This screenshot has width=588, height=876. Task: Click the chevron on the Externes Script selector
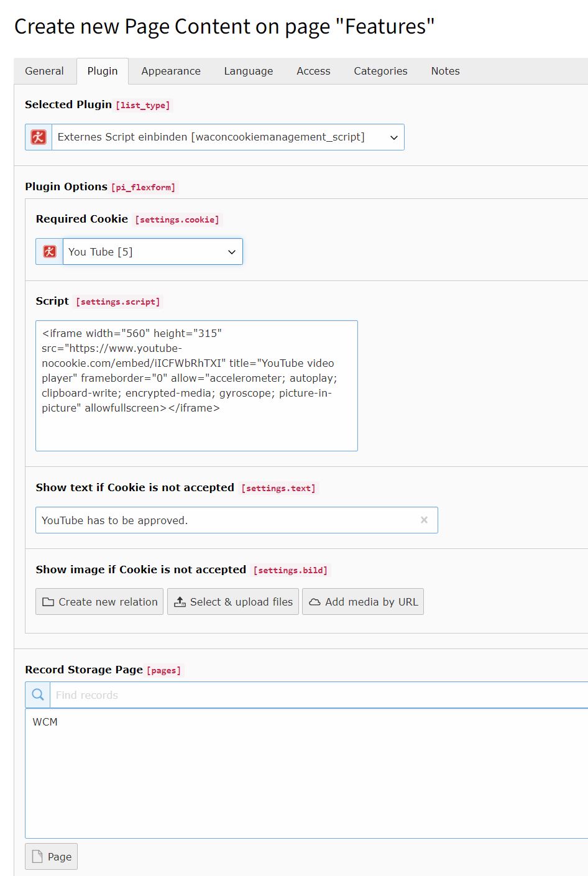(393, 137)
